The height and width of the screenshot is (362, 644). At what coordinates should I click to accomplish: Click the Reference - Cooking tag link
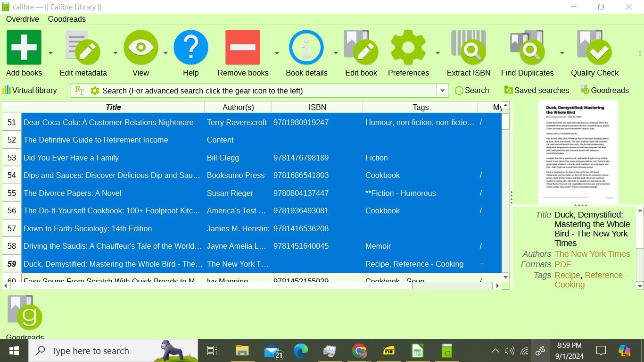591,280
